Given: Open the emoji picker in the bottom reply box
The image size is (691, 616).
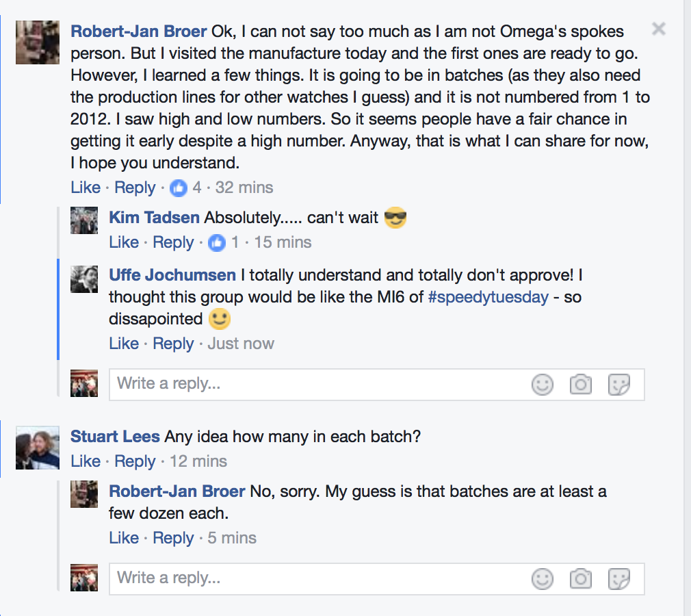Looking at the screenshot, I should (543, 579).
